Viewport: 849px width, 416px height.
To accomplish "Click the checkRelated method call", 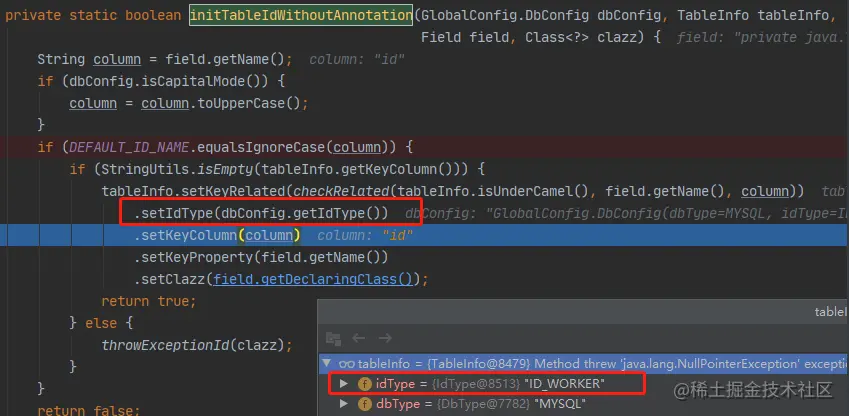I will click(x=341, y=191).
